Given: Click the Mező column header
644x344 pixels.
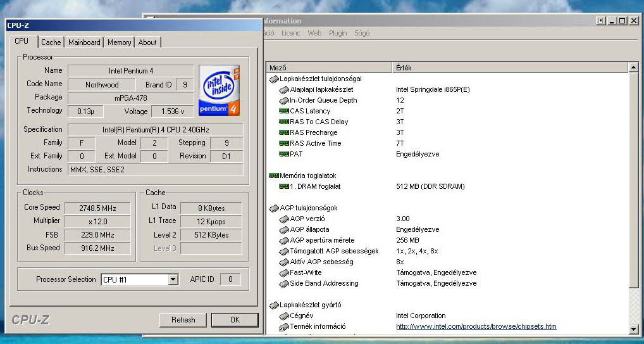Looking at the screenshot, I should click(330, 68).
